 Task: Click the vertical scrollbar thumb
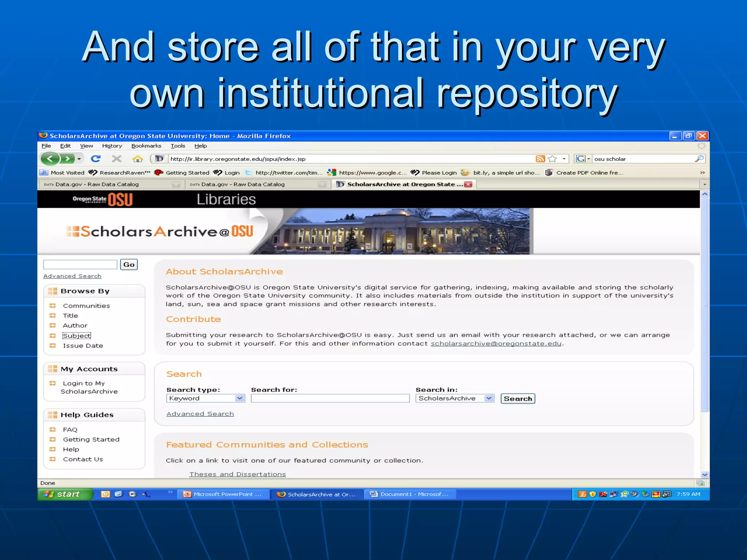(705, 304)
